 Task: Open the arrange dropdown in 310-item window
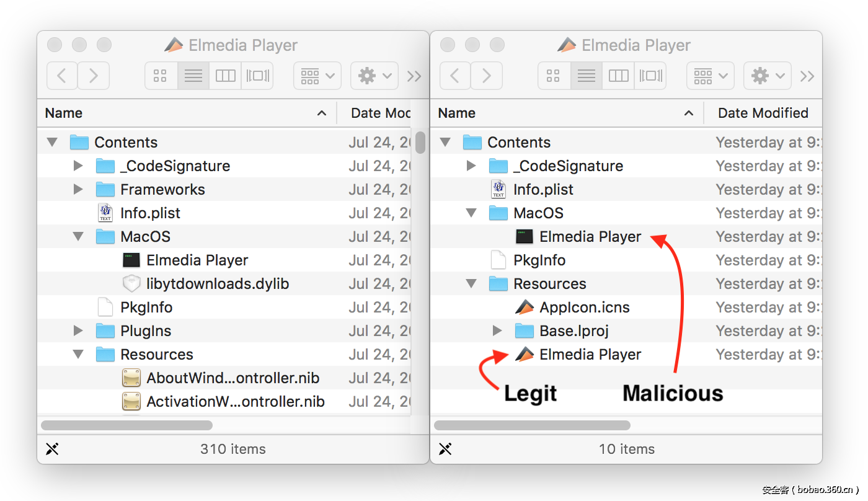pos(317,76)
